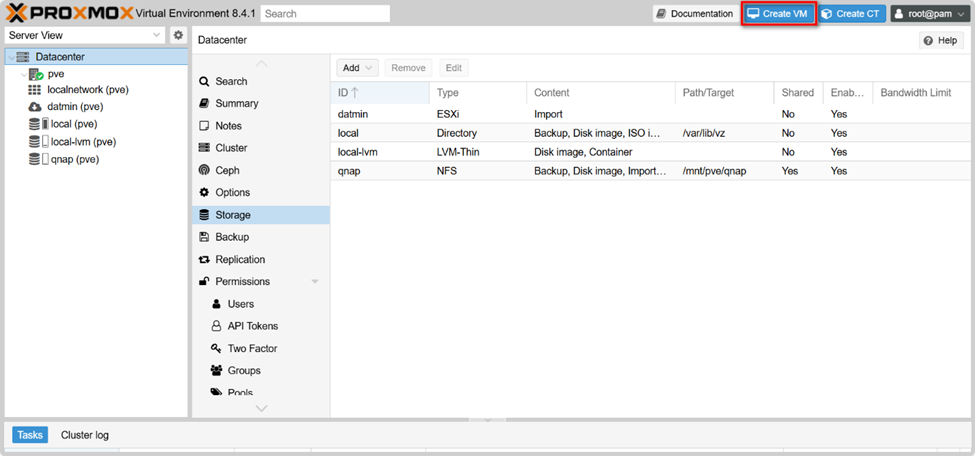This screenshot has height=456, width=975.
Task: Click the gear icon beside Server View
Action: click(178, 35)
